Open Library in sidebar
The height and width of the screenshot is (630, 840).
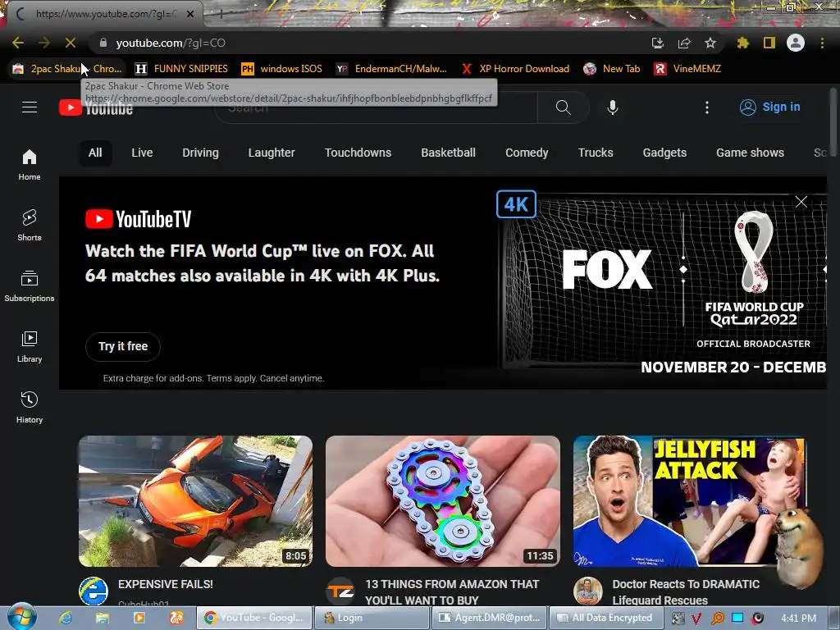tap(30, 347)
